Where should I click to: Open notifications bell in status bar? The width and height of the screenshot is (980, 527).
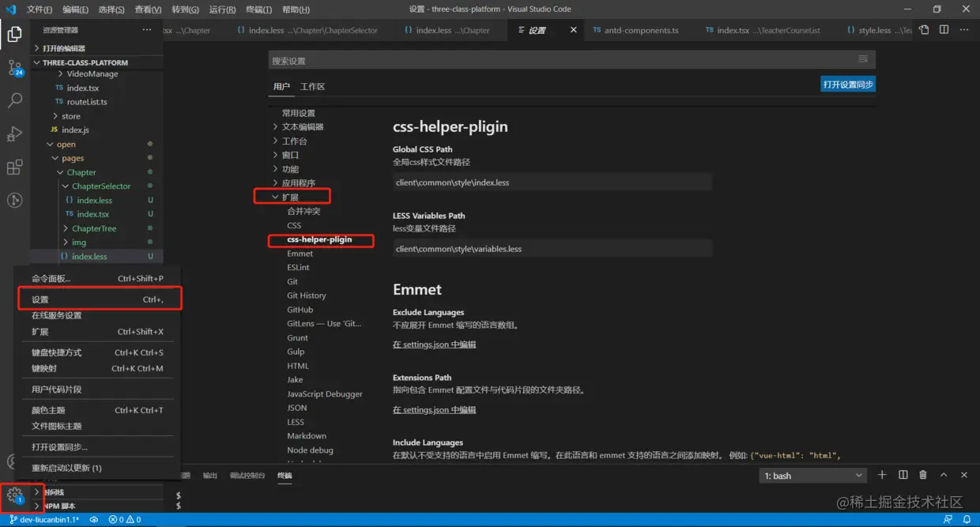[x=967, y=520]
